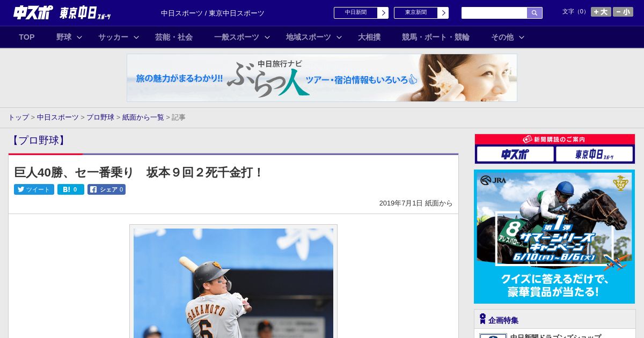The height and width of the screenshot is (338, 644).
Task: Select 大相撲 in navigation bar
Action: point(369,37)
